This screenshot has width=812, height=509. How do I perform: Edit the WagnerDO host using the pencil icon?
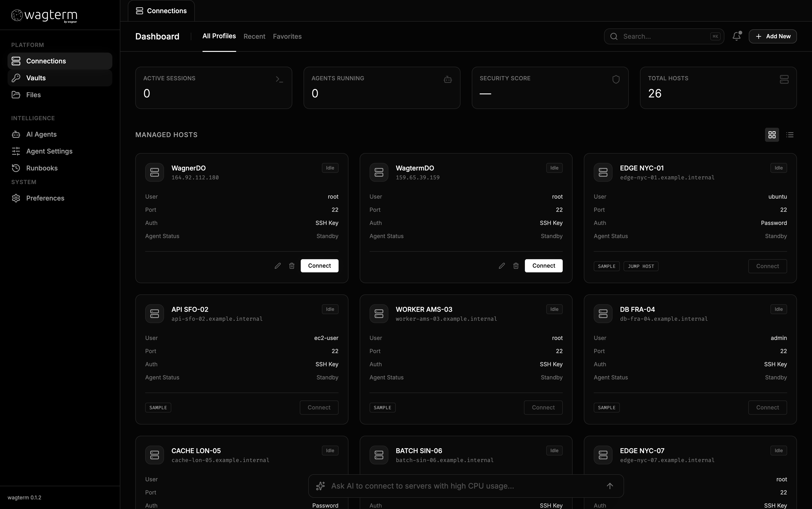(277, 266)
